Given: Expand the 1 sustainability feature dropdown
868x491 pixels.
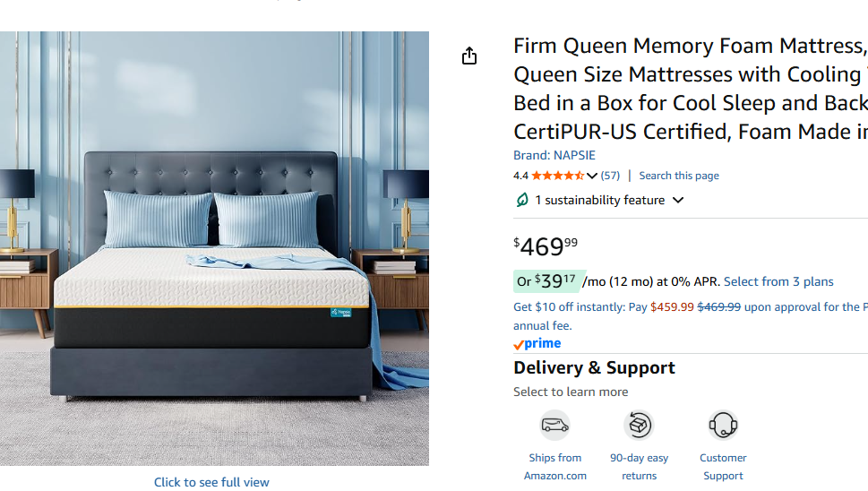Looking at the screenshot, I should click(678, 200).
